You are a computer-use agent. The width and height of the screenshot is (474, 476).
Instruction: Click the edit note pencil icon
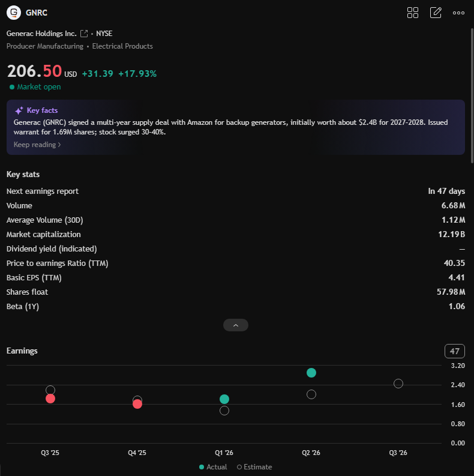[x=436, y=13]
